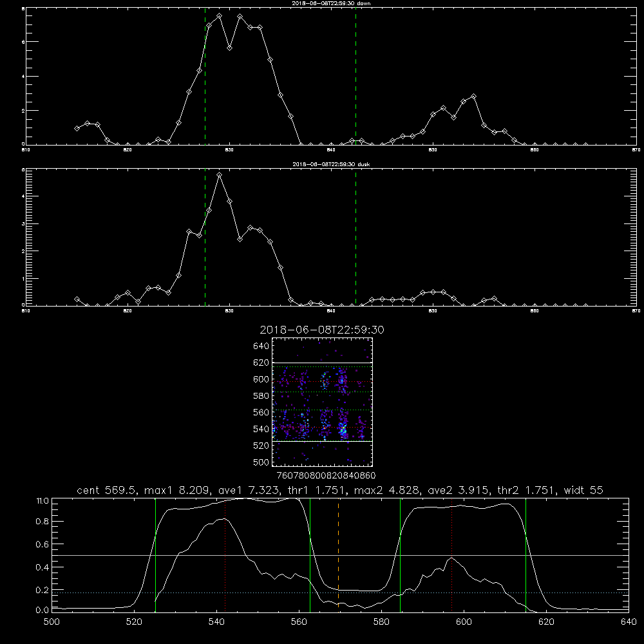
Task: Click the upper red dotted line in heatmap
Action: coord(323,381)
